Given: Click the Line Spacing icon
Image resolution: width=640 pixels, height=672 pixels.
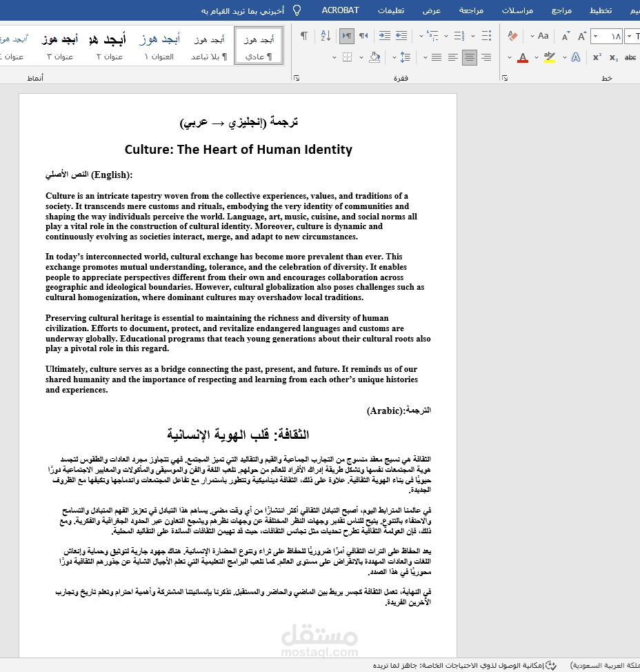Looking at the screenshot, I should 405,57.
